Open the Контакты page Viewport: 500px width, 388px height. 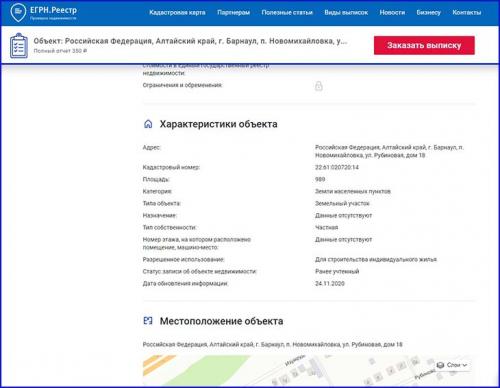pos(467,13)
